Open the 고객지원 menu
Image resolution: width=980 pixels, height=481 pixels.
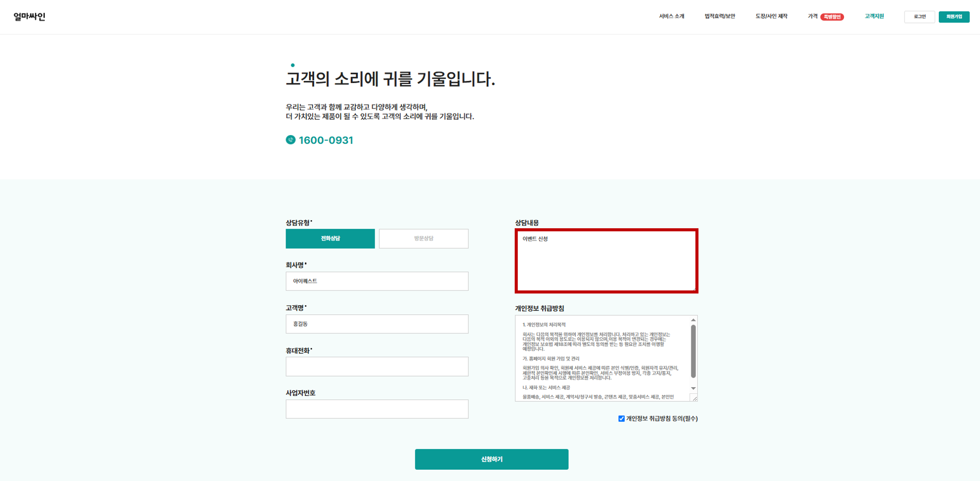pyautogui.click(x=874, y=16)
